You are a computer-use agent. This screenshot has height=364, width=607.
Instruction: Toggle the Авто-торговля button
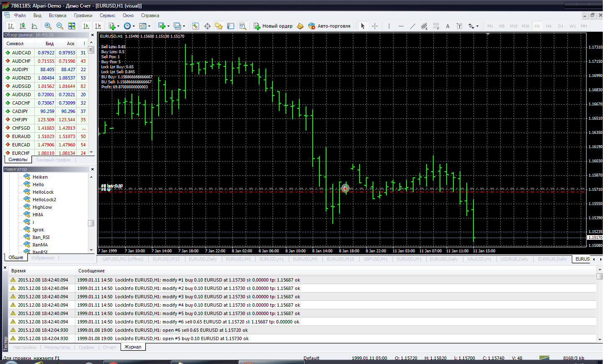[x=329, y=26]
